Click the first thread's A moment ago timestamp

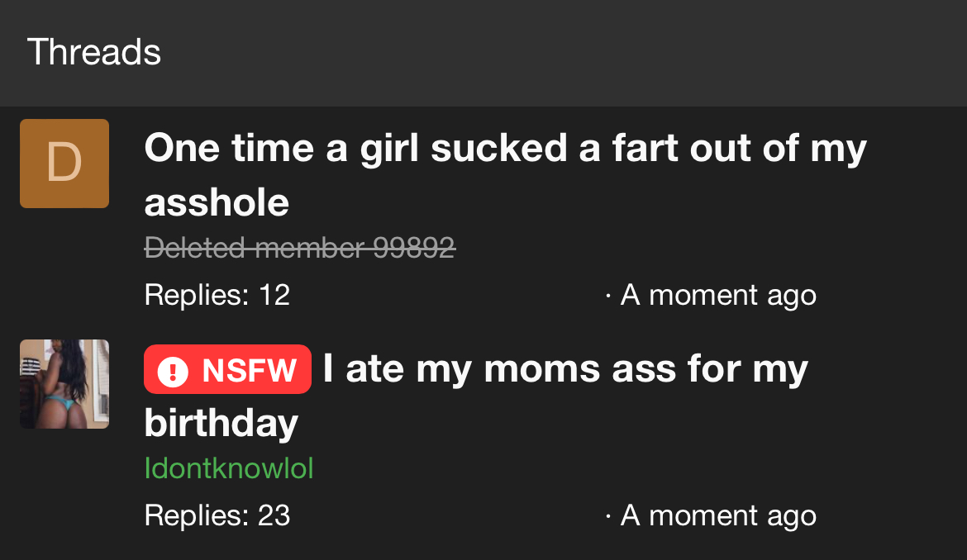pyautogui.click(x=717, y=295)
